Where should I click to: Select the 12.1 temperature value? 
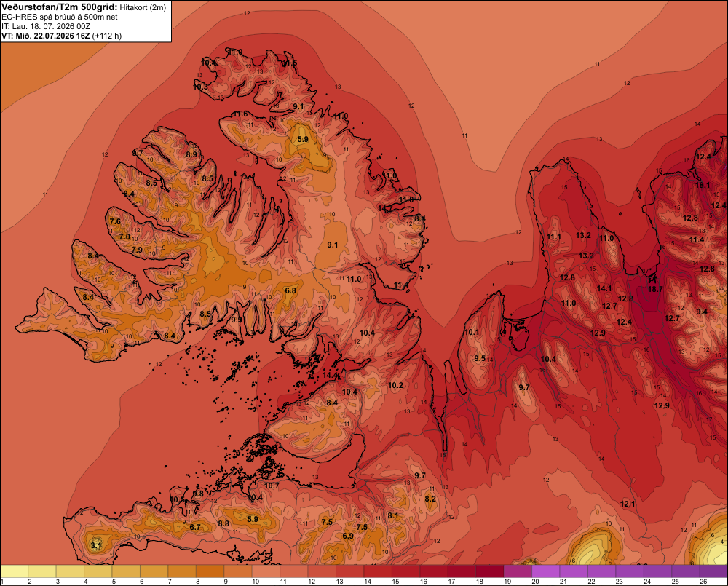628,504
